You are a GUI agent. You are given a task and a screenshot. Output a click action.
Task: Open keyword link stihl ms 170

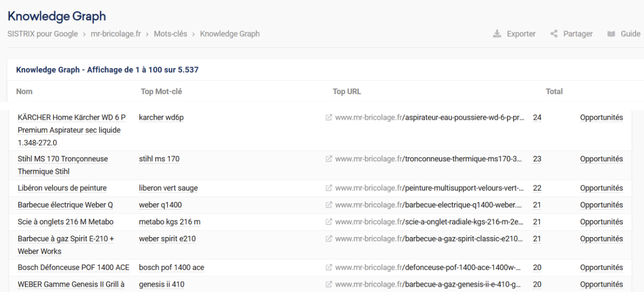tap(159, 159)
